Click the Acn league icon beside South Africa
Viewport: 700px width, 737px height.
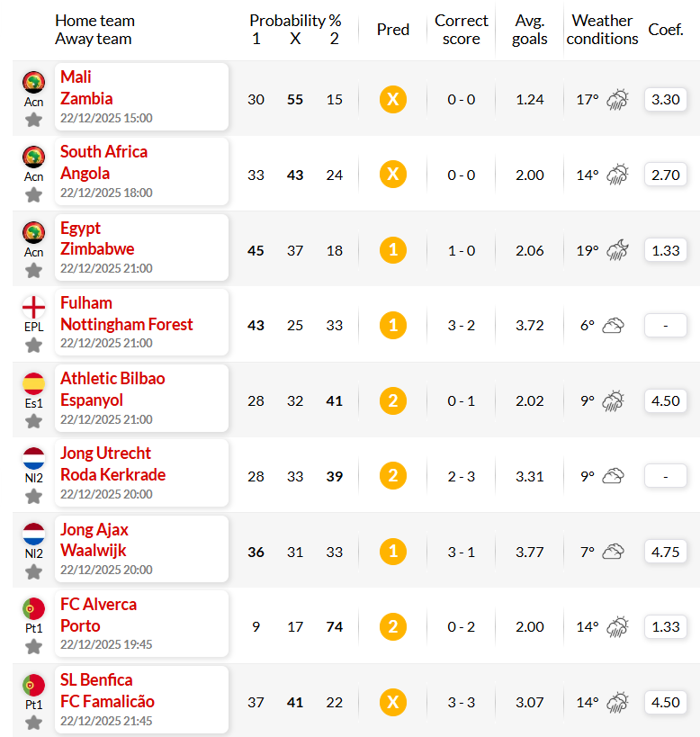(34, 157)
